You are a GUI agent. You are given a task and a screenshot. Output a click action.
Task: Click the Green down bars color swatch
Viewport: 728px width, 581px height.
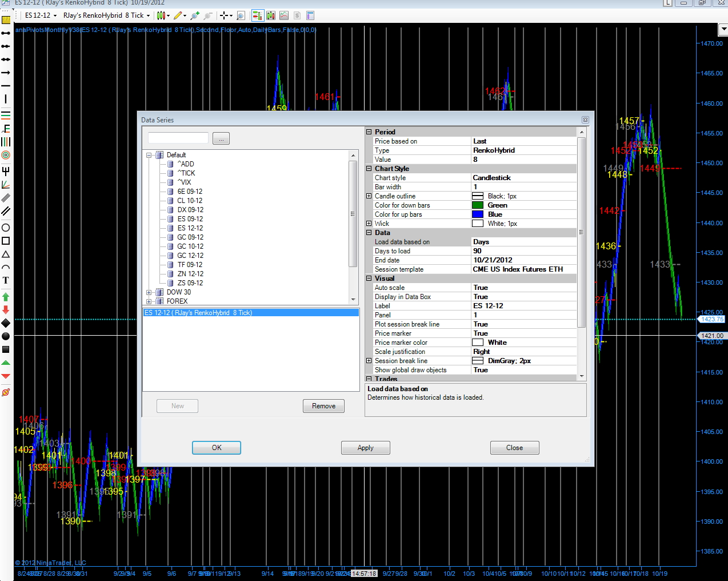(478, 205)
